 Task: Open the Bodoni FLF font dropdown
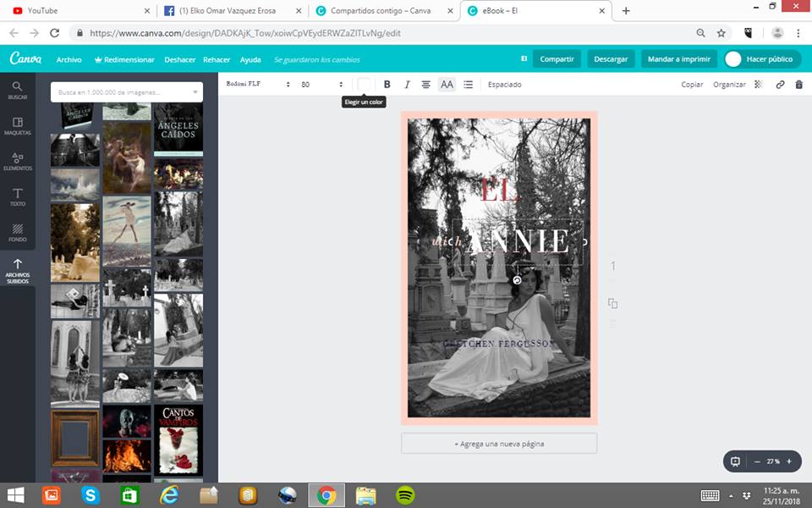pyautogui.click(x=258, y=85)
